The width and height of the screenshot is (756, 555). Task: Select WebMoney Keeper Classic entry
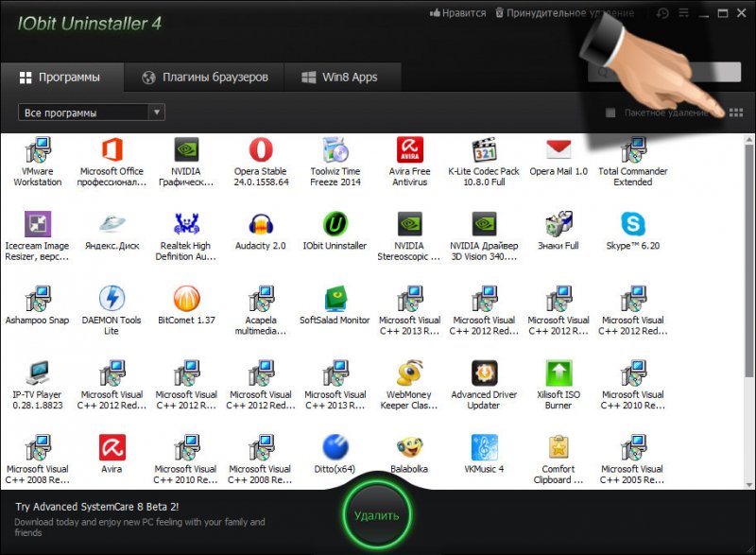(x=410, y=385)
